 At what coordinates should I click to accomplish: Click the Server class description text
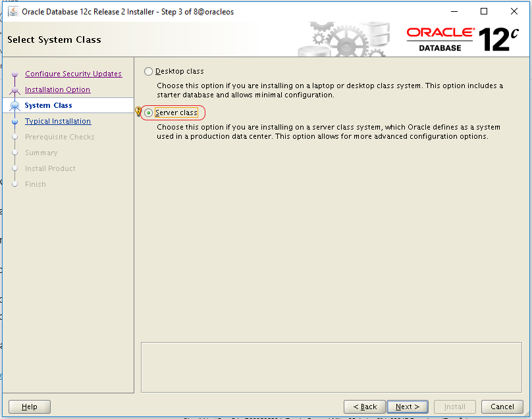coord(329,132)
